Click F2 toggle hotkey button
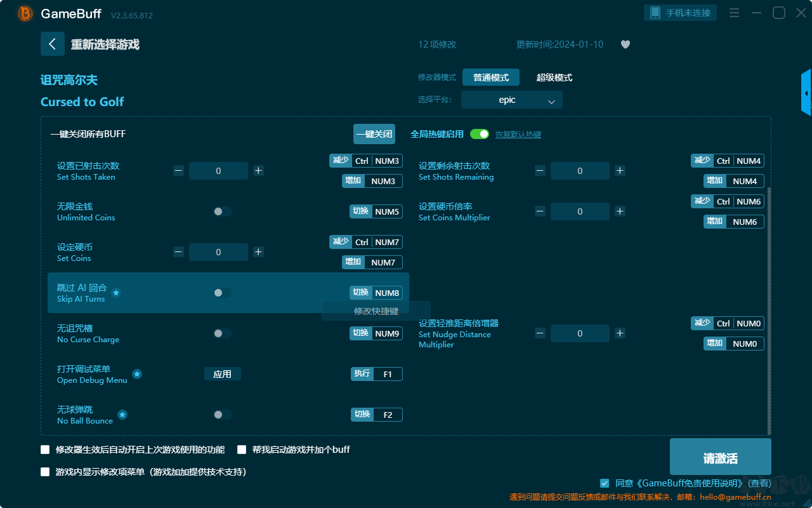Image resolution: width=812 pixels, height=508 pixels. pyautogui.click(x=377, y=415)
